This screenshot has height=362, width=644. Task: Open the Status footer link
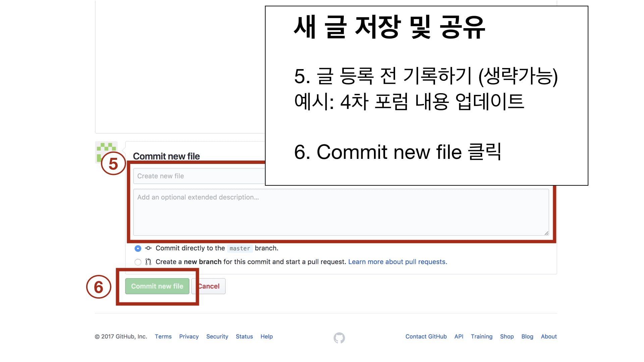click(x=244, y=337)
